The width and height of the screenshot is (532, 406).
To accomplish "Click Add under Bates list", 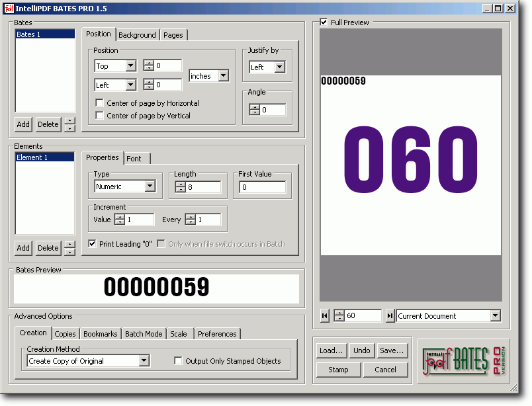I will point(23,124).
